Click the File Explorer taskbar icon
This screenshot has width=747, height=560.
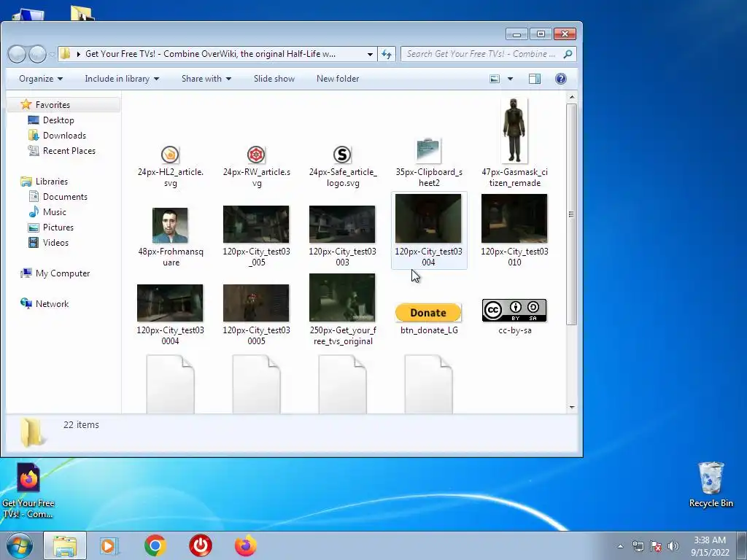coord(65,545)
